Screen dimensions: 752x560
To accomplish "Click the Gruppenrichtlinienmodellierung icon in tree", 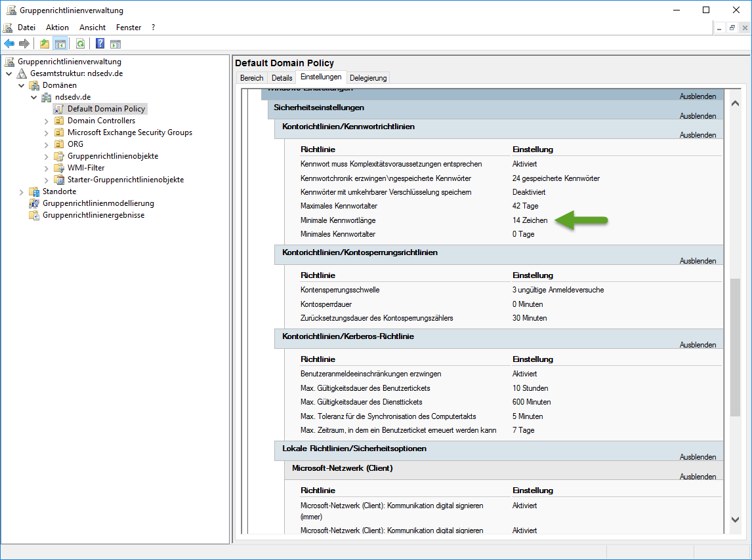I will click(34, 203).
